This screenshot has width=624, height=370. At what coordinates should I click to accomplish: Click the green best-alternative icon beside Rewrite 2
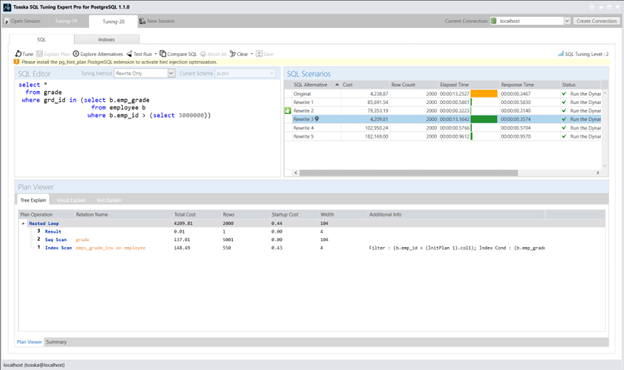click(x=288, y=111)
